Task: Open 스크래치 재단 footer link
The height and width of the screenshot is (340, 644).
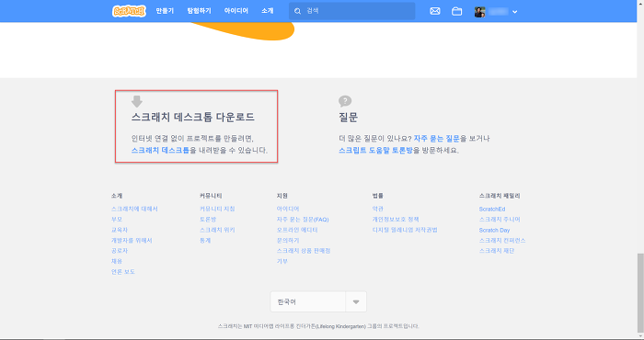Action: coord(497,251)
